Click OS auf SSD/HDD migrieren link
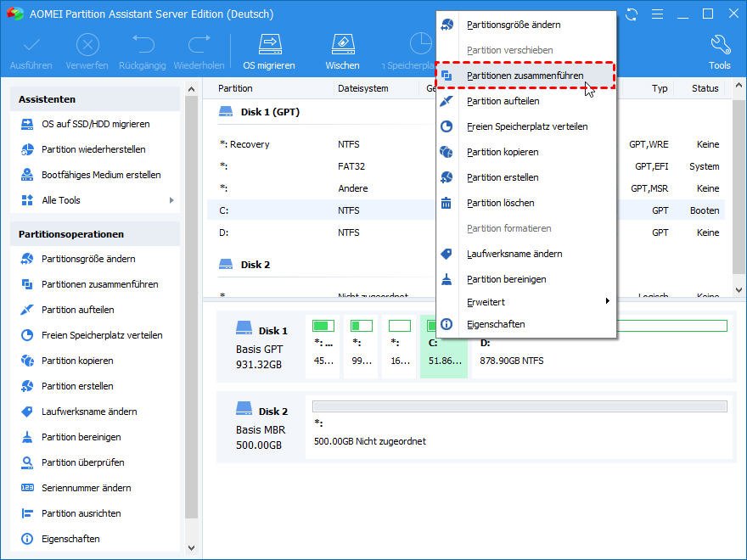The width and height of the screenshot is (747, 560). click(96, 124)
